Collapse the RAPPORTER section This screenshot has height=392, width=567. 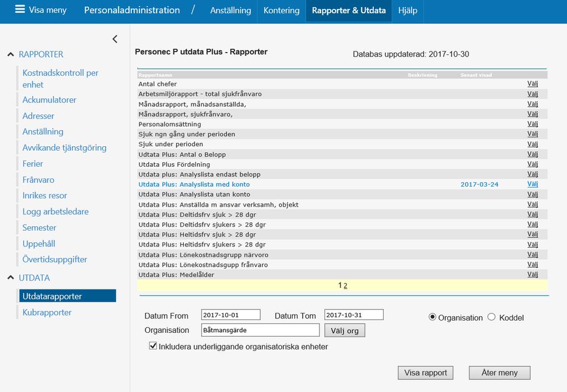point(11,55)
